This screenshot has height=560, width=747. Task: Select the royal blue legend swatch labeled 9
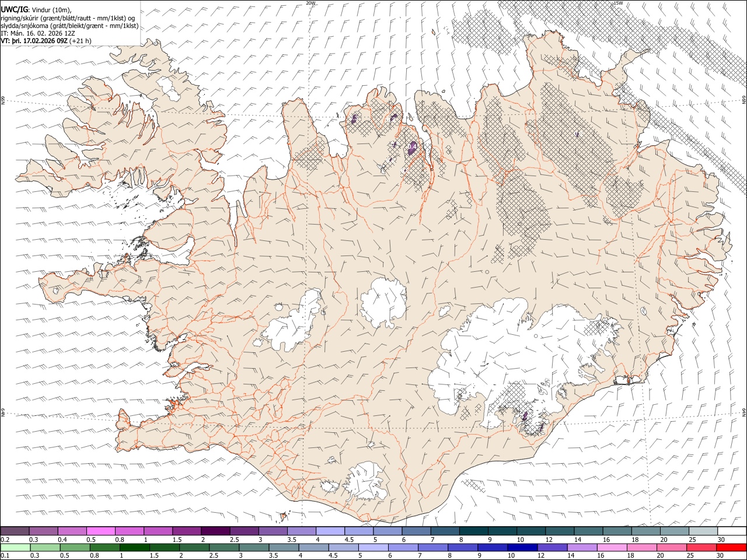coord(493,547)
